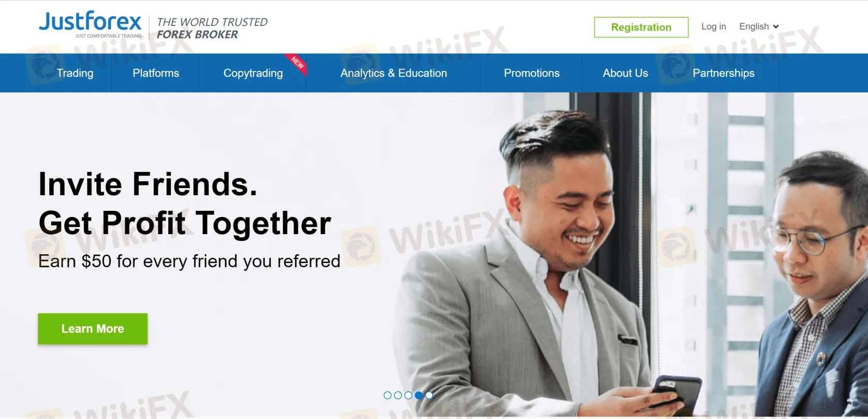Open the Platforms menu
The image size is (868, 419).
156,73
